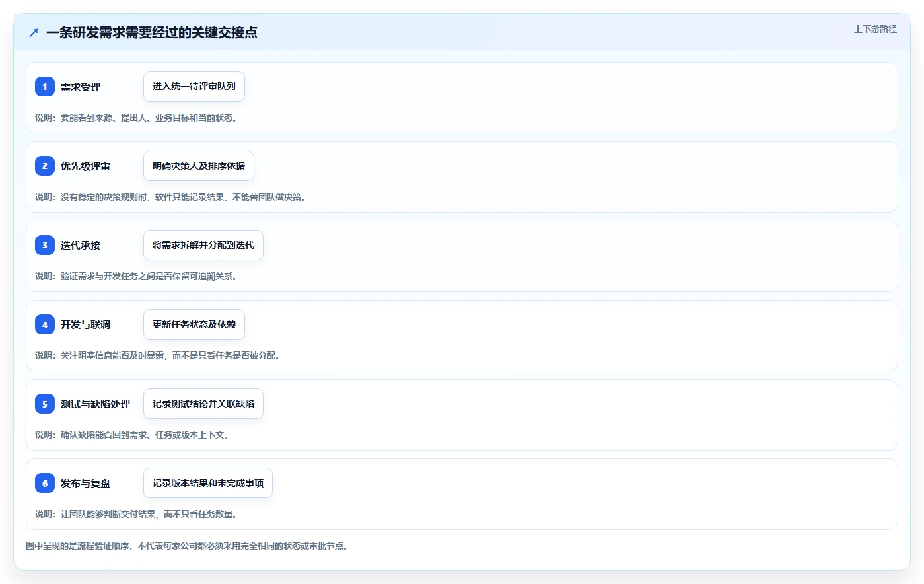Click the title 一条研发需求需要经过的关键交接点
The width and height of the screenshot is (924, 584).
point(152,32)
